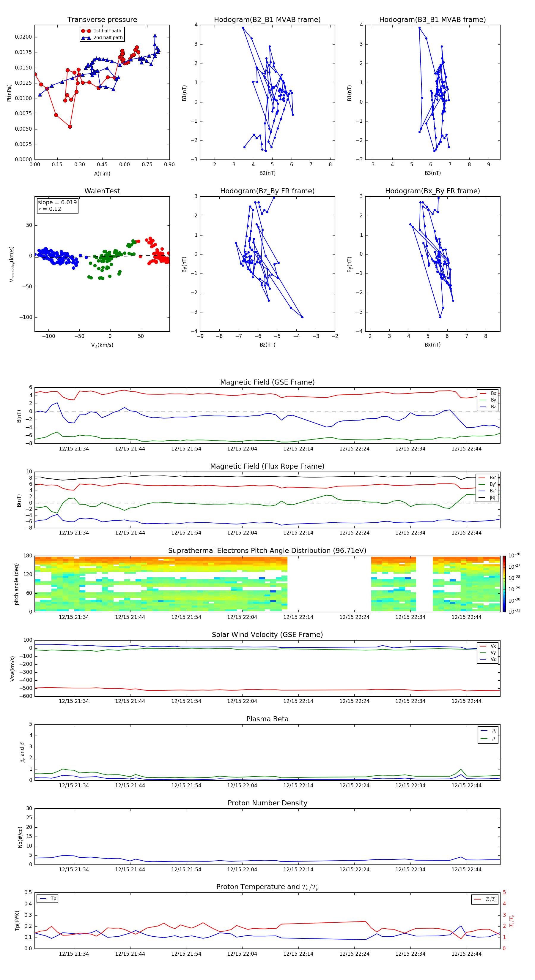Click the 'Solar Wind Velocity (GSE Frame)' title
Image resolution: width=535 pixels, height=980 pixels.
tap(267, 635)
